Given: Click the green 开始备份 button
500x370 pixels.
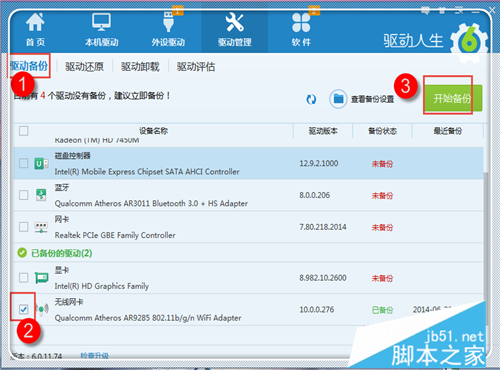Looking at the screenshot, I should click(x=453, y=98).
